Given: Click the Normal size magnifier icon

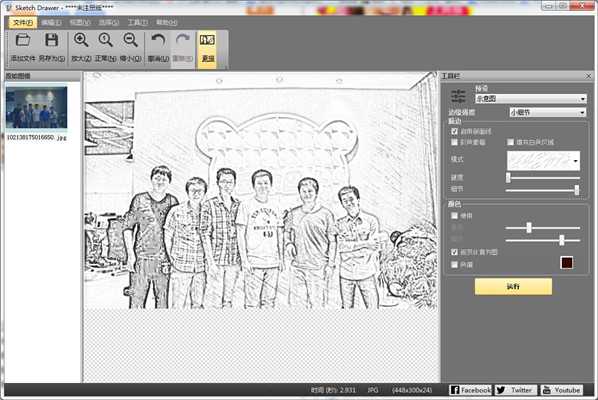Looking at the screenshot, I should click(106, 40).
